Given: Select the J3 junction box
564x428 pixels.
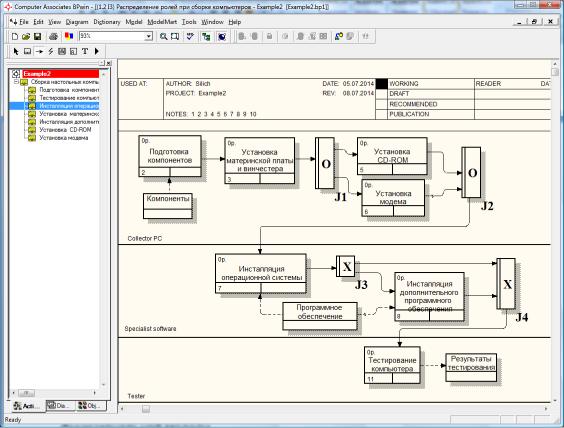Looking at the screenshot, I should pyautogui.click(x=346, y=266).
